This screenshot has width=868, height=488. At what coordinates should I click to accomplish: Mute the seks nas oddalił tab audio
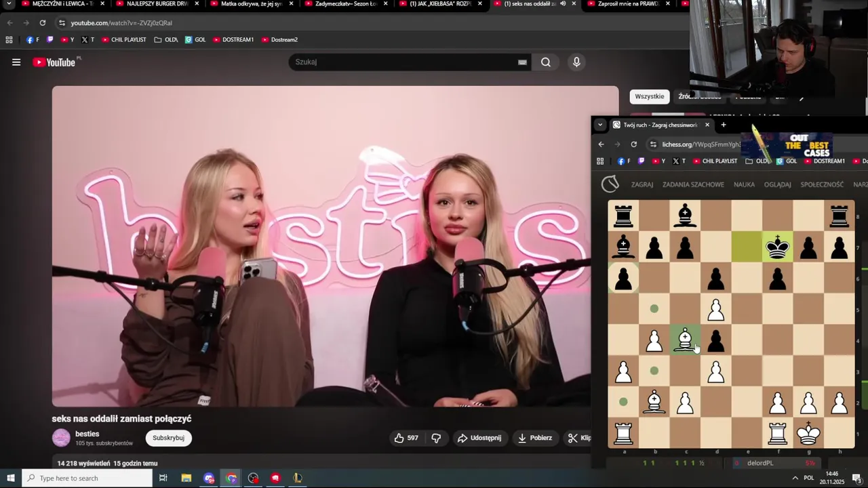pyautogui.click(x=563, y=4)
